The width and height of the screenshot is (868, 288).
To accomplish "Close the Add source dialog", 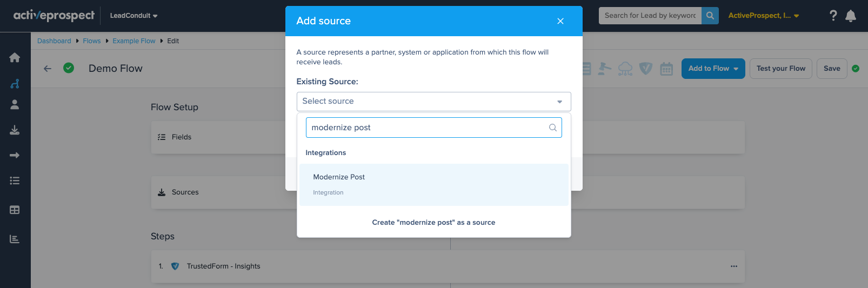I will click(x=560, y=21).
